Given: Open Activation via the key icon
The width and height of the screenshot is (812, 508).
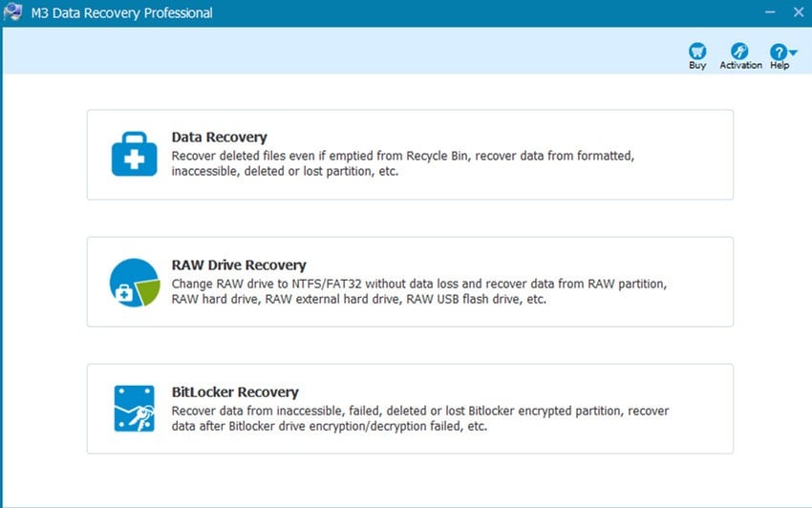Looking at the screenshot, I should point(739,52).
